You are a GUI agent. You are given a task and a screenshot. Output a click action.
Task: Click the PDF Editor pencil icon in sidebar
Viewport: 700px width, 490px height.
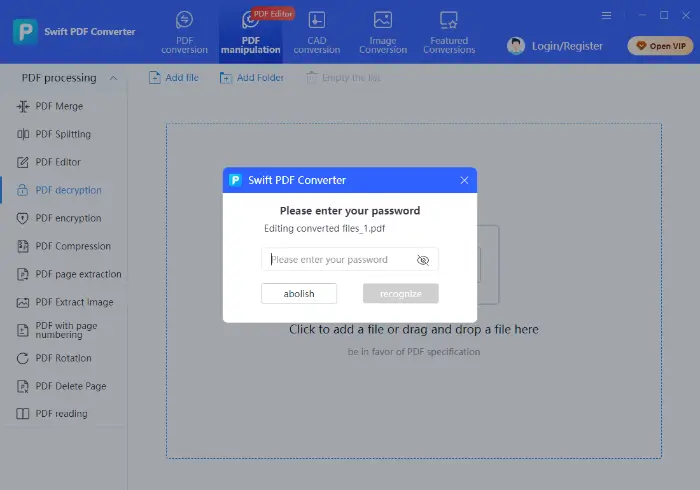tap(23, 162)
